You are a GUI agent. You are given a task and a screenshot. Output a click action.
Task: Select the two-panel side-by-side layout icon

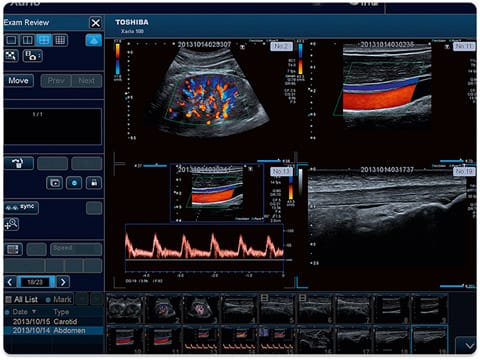coord(28,40)
